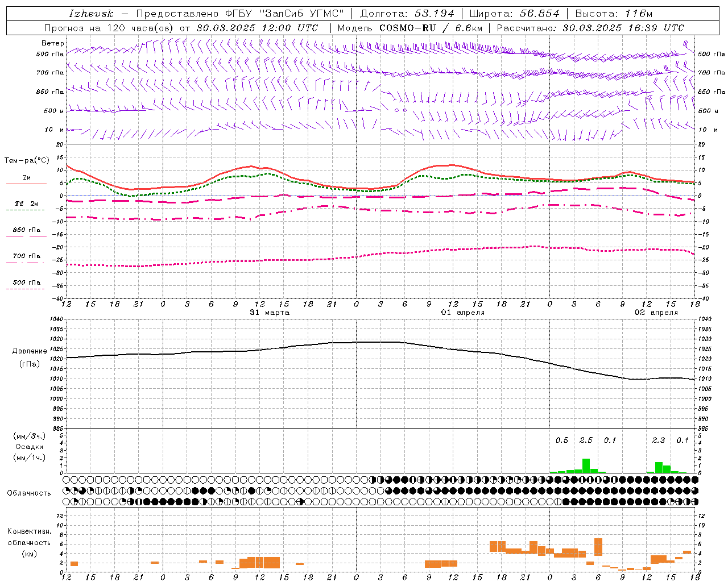
Task: Click the Модель COSMO-RU / 6.6км label
Action: [410, 28]
